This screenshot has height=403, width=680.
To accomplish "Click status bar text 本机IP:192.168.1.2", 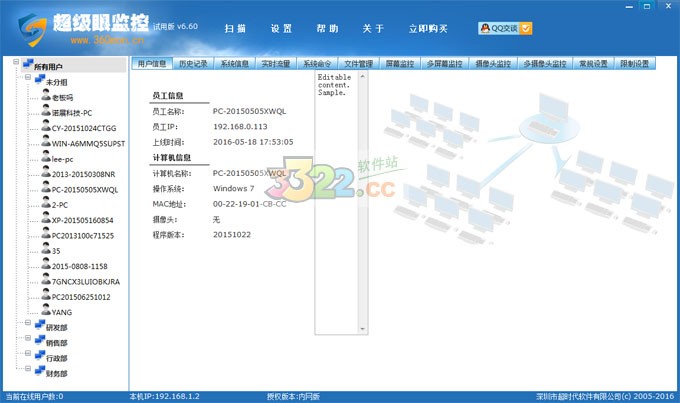I will 164,396.
